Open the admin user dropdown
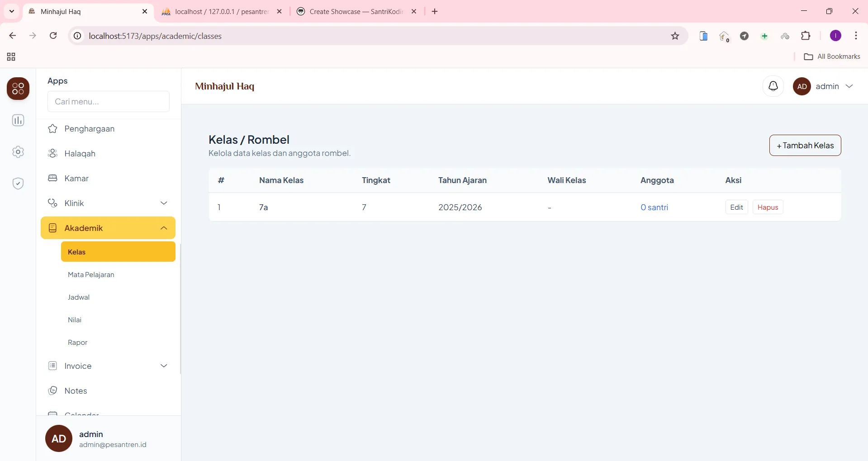Image resolution: width=868 pixels, height=461 pixels. 824,86
